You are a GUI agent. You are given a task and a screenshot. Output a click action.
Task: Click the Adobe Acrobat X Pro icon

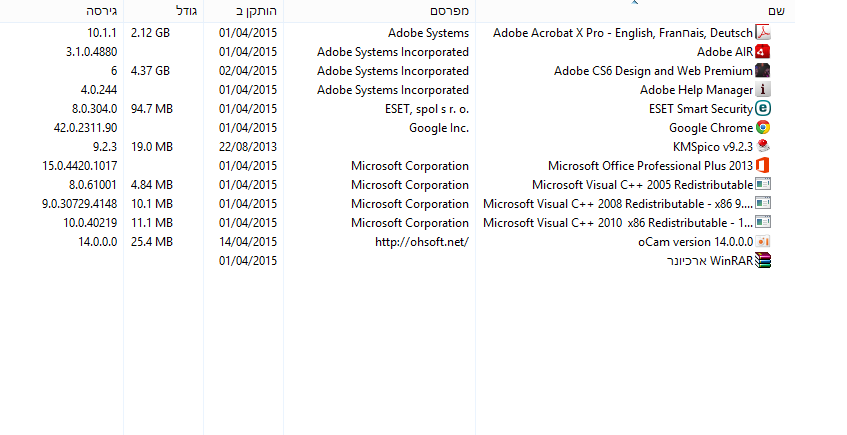(x=763, y=32)
